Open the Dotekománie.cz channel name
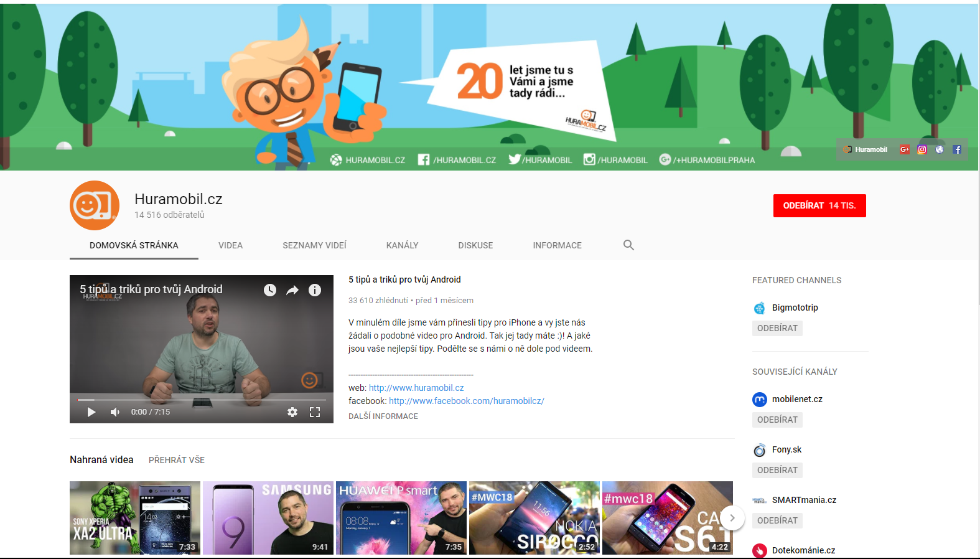This screenshot has width=980, height=559. click(x=803, y=550)
